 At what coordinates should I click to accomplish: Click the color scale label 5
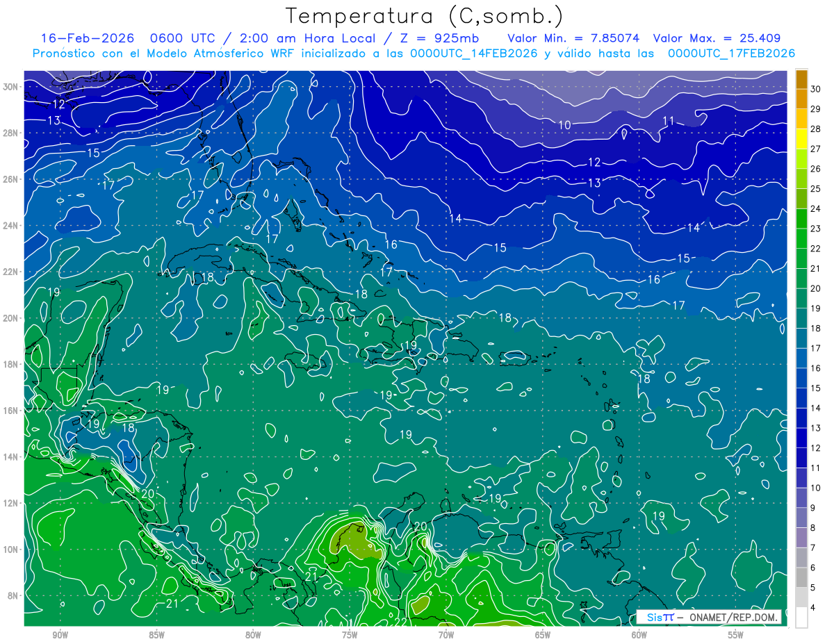(x=813, y=588)
